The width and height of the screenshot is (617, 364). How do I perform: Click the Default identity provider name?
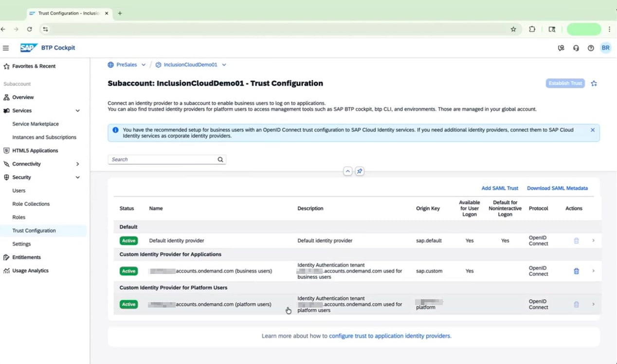tap(176, 240)
